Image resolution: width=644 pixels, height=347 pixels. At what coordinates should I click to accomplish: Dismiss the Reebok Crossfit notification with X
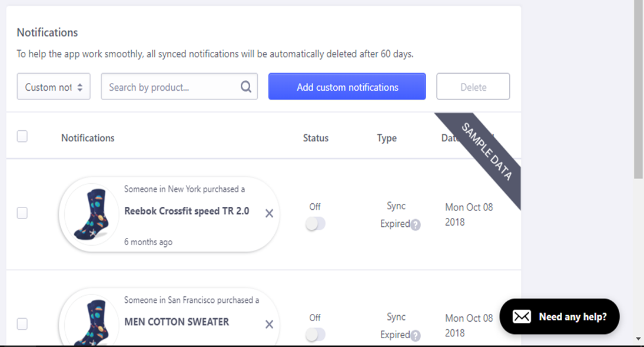pos(269,213)
